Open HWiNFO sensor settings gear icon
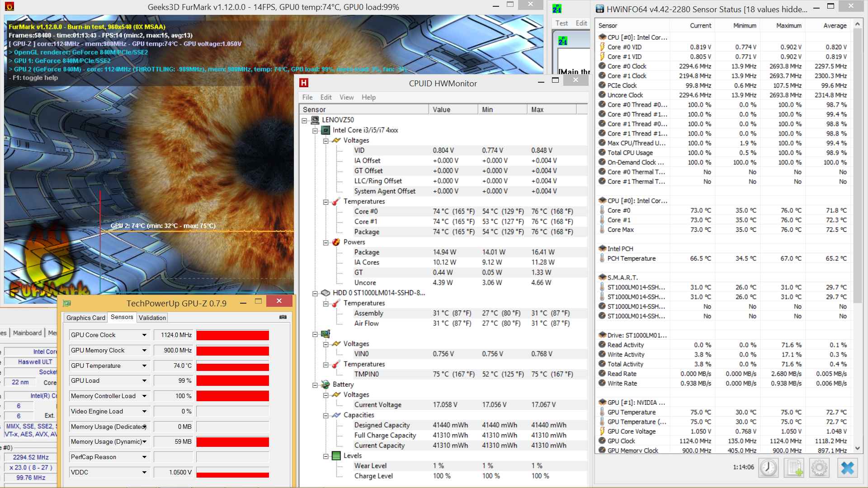868x488 pixels. point(820,468)
